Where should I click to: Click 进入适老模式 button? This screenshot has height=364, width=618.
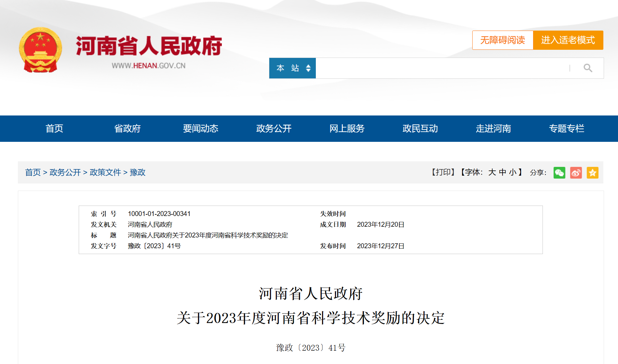click(568, 40)
